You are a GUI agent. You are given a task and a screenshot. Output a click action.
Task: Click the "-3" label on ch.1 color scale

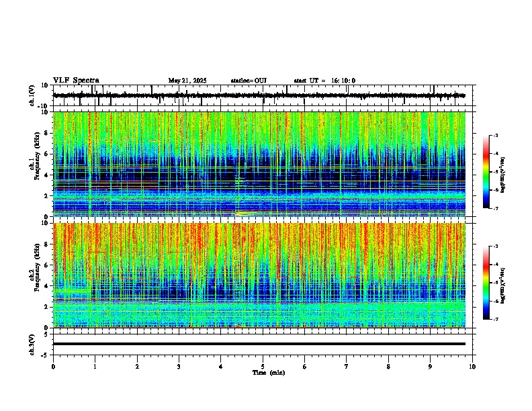[496, 135]
